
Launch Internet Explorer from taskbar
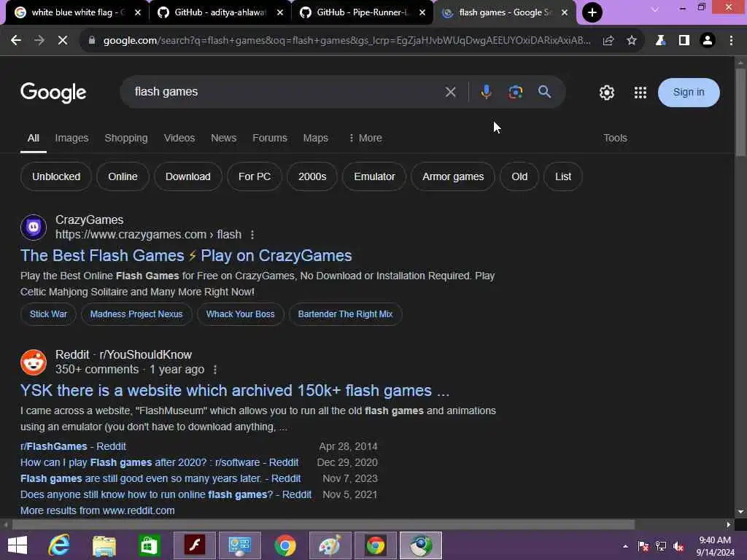pos(59,545)
